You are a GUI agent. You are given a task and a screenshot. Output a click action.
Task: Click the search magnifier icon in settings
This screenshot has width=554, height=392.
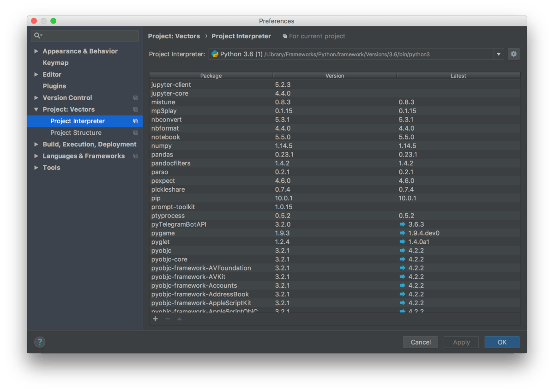(x=38, y=36)
